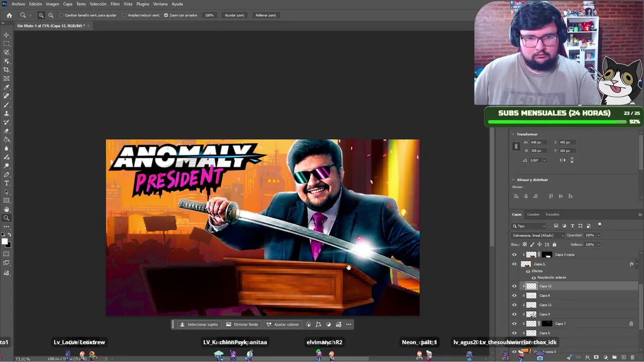Click 'Ajustar colores' in contextual bar

pos(283,325)
